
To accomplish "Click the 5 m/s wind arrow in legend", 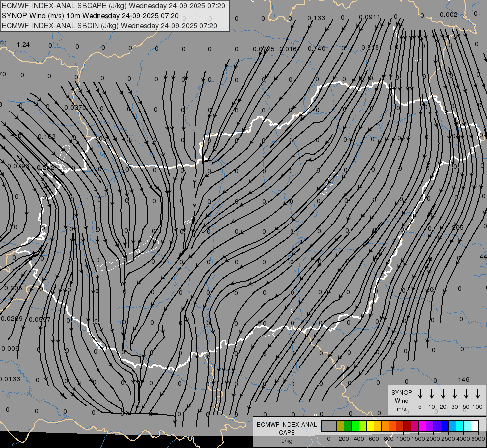I will click(420, 394).
